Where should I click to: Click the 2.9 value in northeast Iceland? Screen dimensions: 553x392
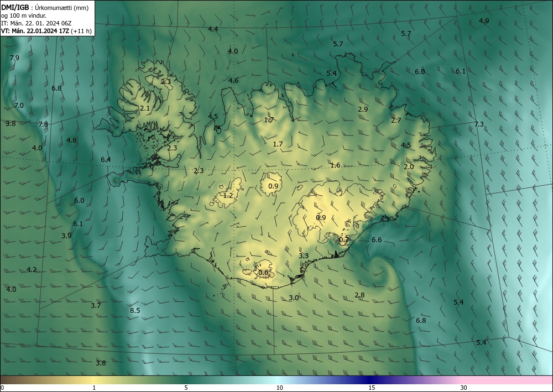click(363, 109)
